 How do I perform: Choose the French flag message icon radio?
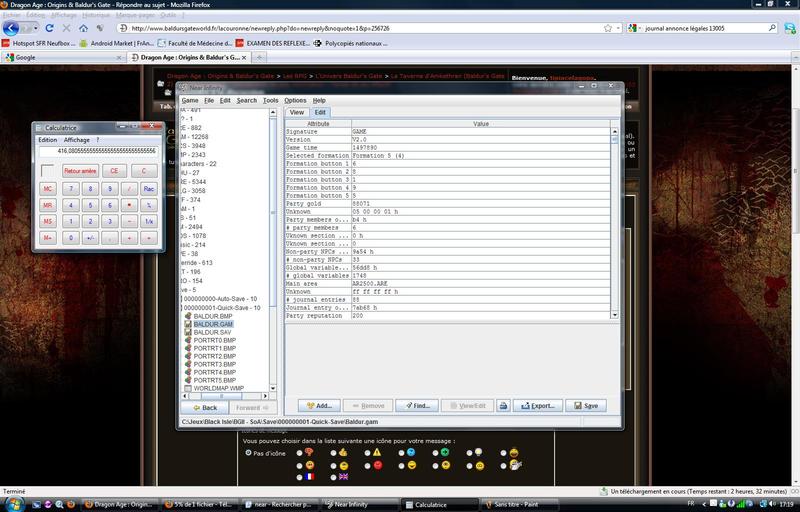(299, 477)
